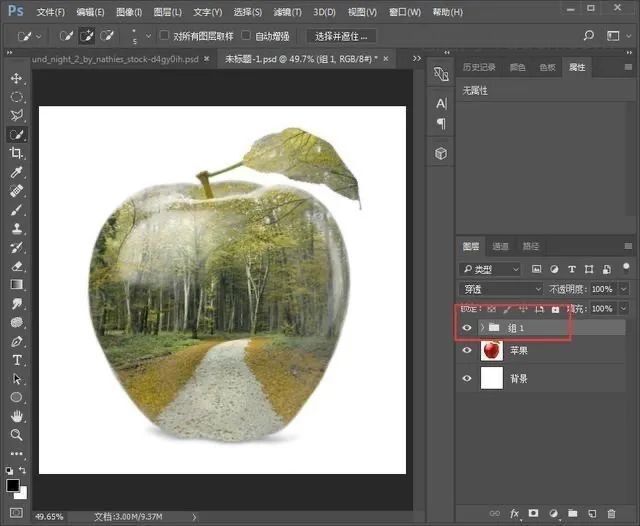Hide the 苹果 layer via eye icon
This screenshot has width=640, height=526.
pyautogui.click(x=467, y=350)
